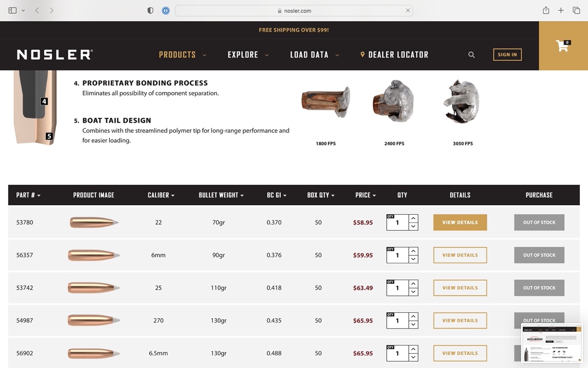588x368 pixels.
Task: Click the Sign In button
Action: tap(507, 55)
